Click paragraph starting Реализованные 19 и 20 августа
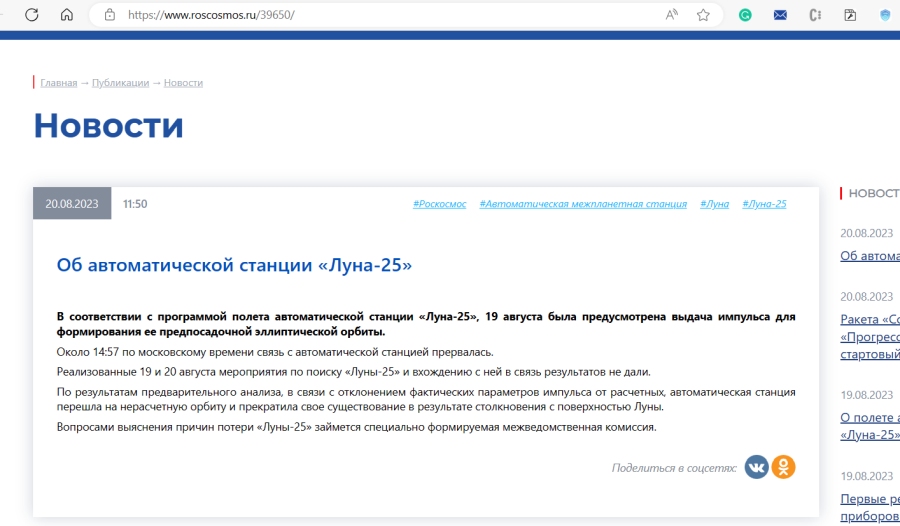 click(x=354, y=372)
